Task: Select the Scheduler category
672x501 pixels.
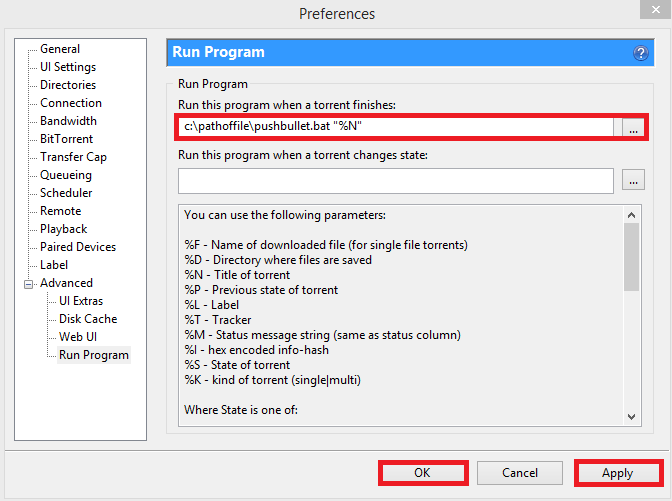Action: [66, 193]
